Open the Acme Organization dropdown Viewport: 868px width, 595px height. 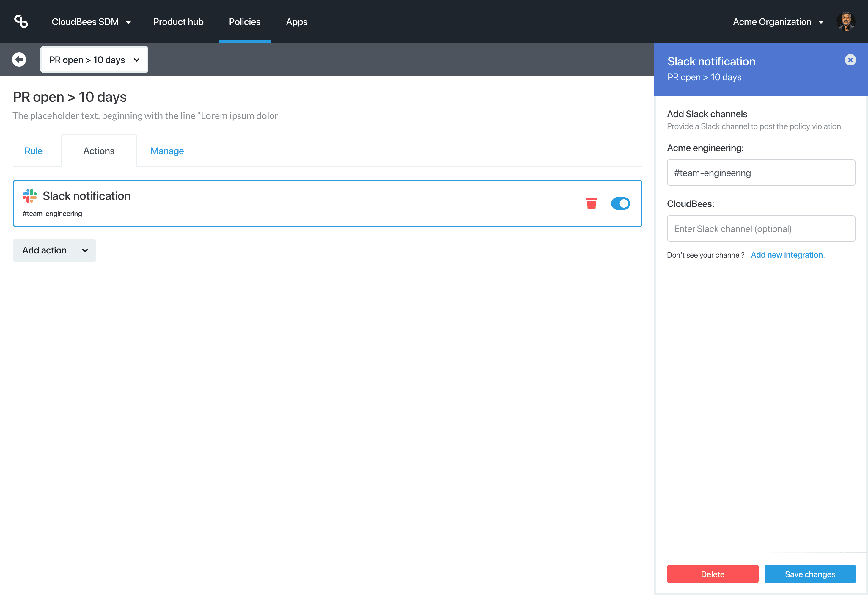(x=778, y=22)
